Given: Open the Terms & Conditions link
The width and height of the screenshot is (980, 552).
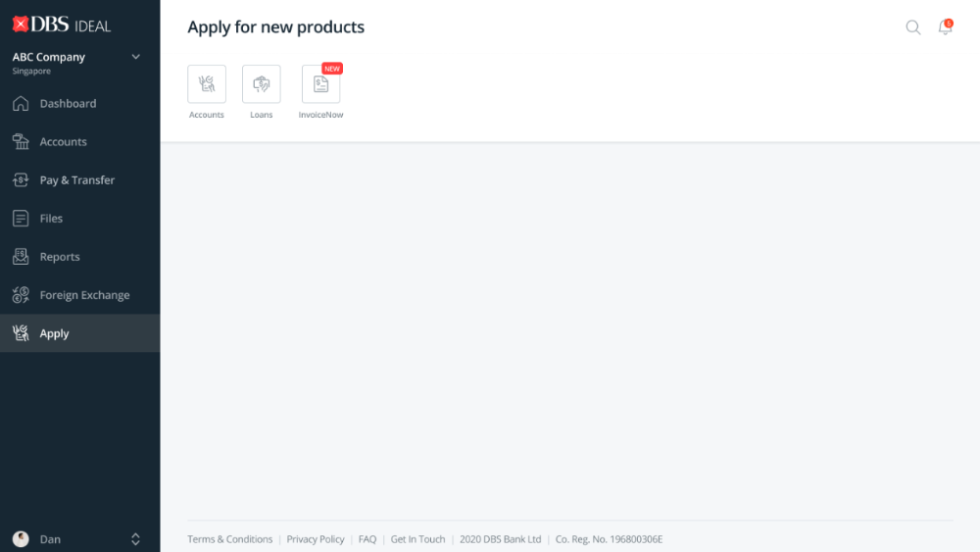Looking at the screenshot, I should (230, 539).
